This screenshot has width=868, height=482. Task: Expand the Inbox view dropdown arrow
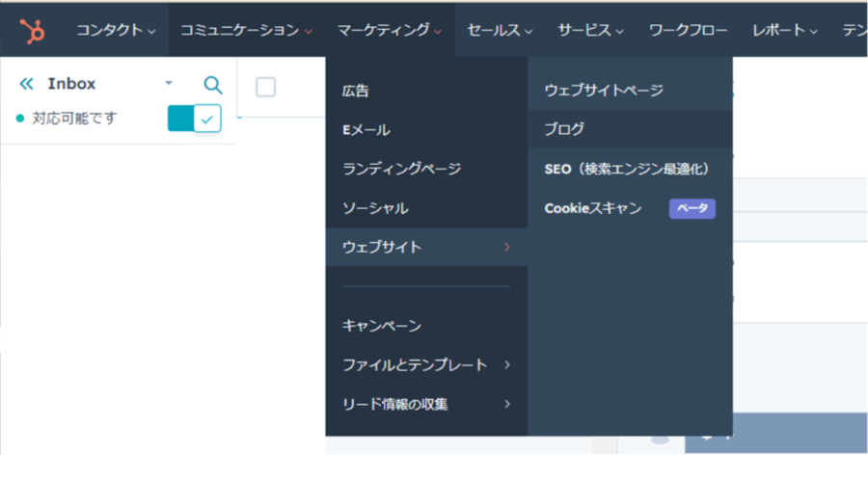[x=169, y=83]
